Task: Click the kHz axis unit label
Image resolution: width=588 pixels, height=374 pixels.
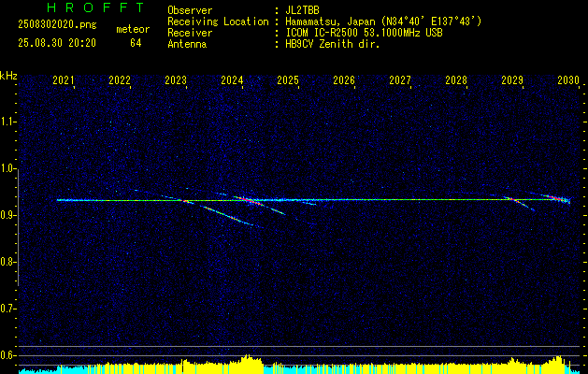Action: point(8,76)
